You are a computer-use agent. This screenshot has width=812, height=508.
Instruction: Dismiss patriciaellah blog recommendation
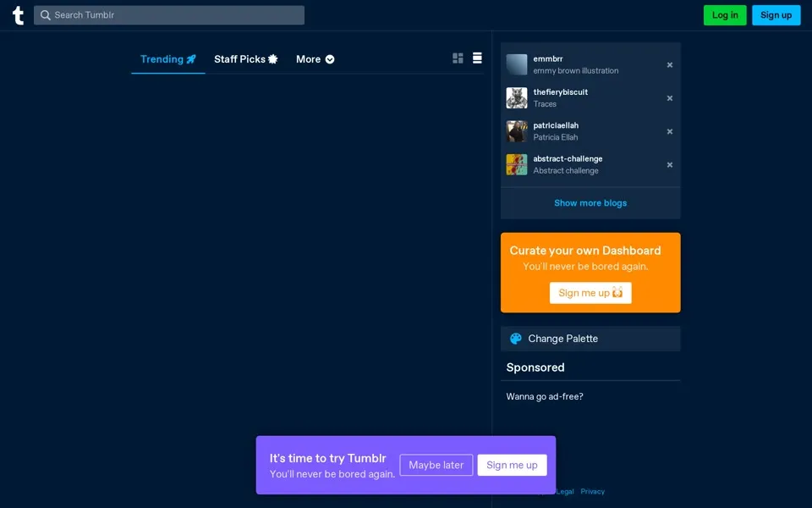pyautogui.click(x=670, y=131)
